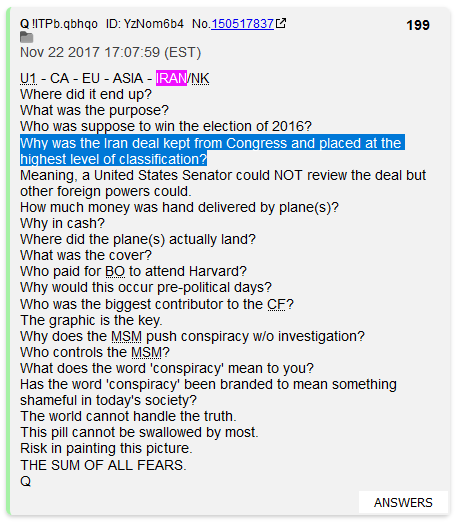
Task: Click the underlined NK abbreviation
Action: click(200, 78)
